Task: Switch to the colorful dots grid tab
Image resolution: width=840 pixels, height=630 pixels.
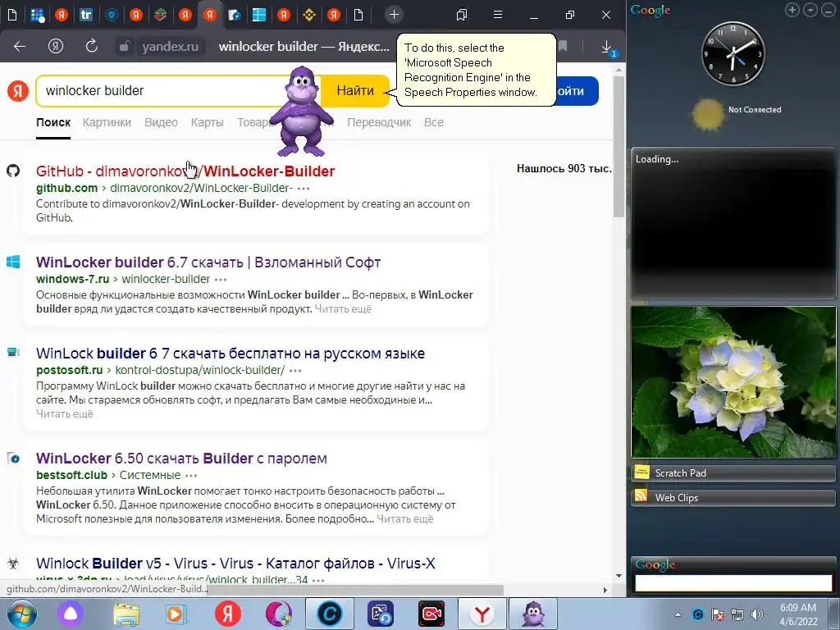Action: 37,15
